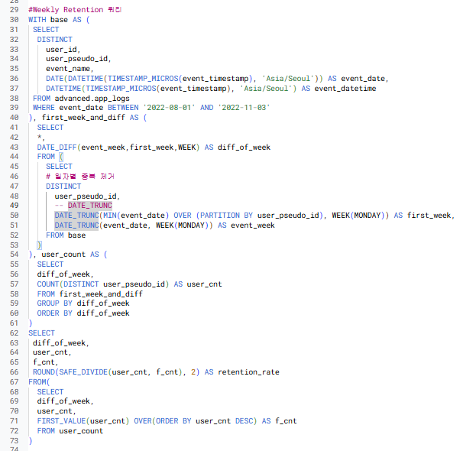
Task: Click the SELECT keyword on line 62
Action: coord(41,333)
